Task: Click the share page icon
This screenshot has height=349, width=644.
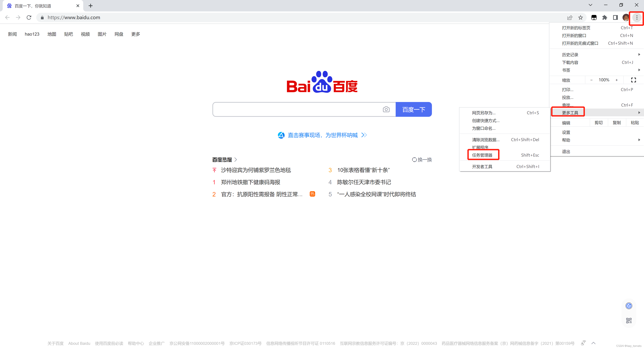Action: coord(570,17)
